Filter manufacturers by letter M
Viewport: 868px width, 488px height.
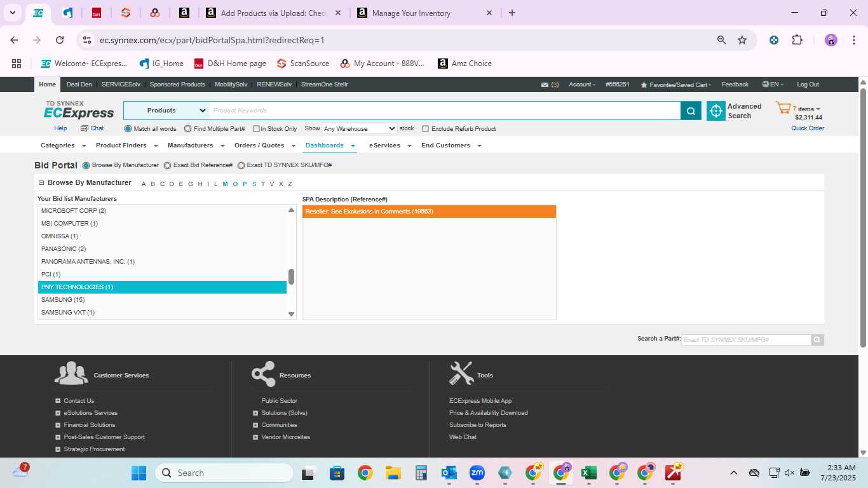tap(225, 184)
